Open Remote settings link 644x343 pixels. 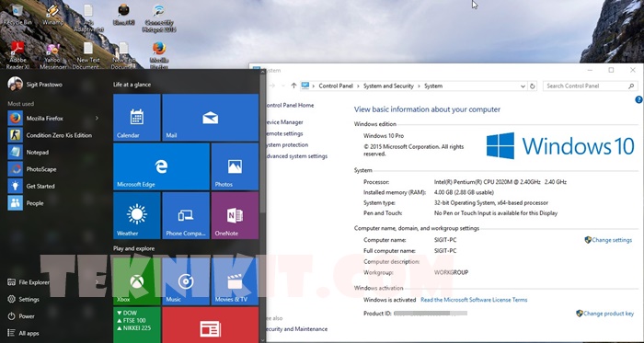(284, 133)
